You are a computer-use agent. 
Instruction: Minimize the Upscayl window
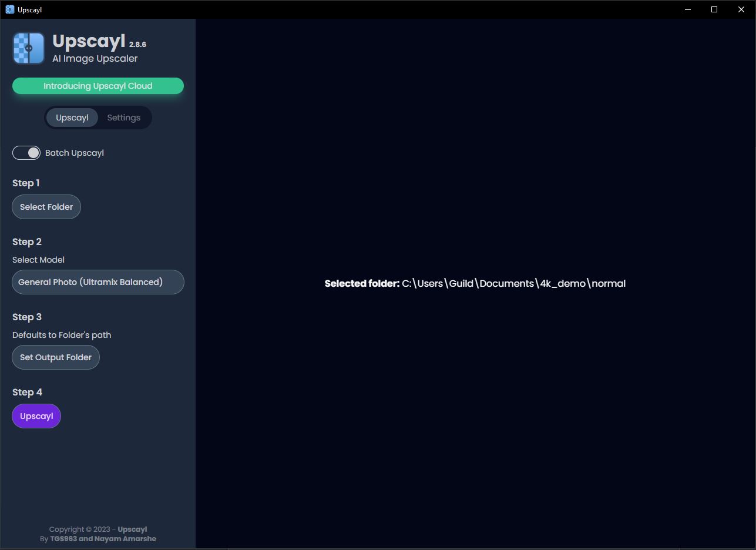point(687,9)
